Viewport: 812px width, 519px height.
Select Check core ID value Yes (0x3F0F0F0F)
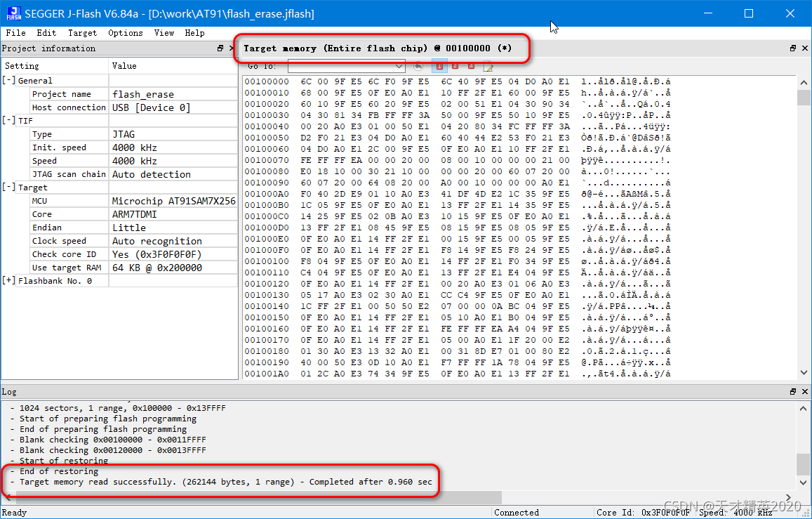(x=157, y=254)
